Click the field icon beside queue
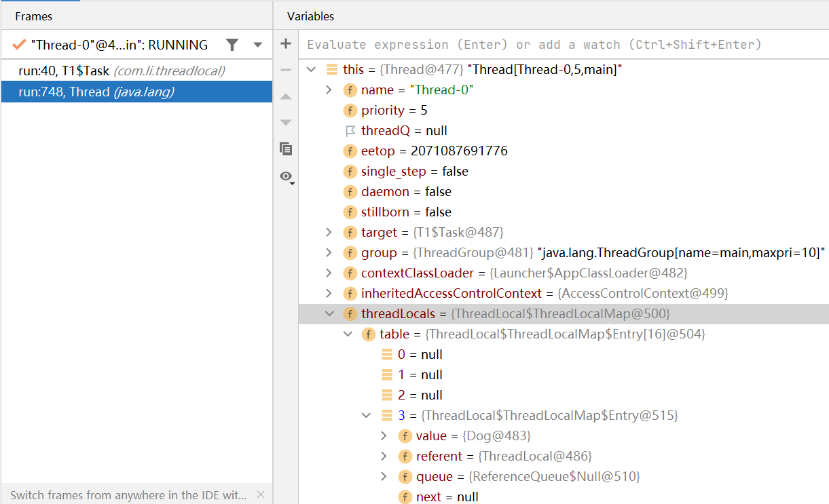Image resolution: width=829 pixels, height=504 pixels. coord(405,477)
